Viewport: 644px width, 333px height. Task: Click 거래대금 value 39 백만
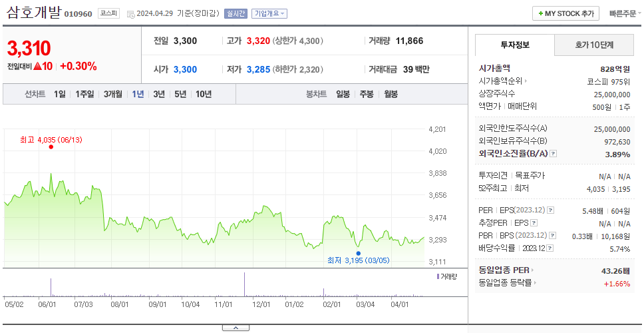[416, 69]
